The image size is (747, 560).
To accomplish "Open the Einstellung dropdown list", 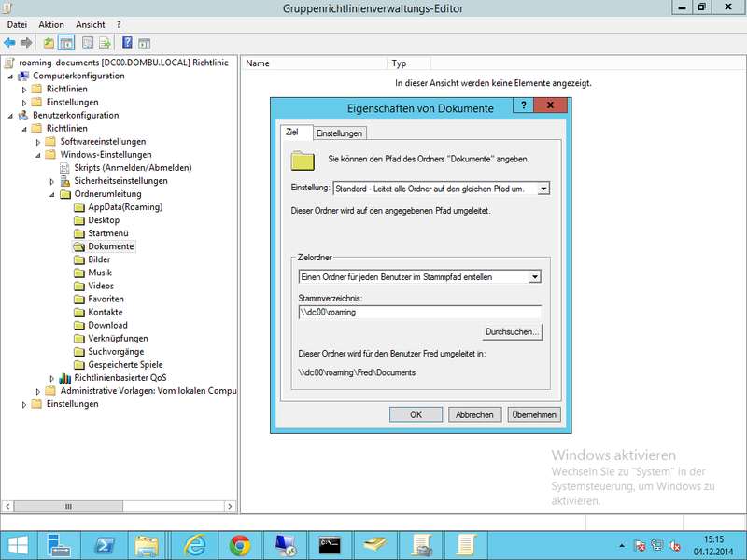I will click(x=543, y=189).
